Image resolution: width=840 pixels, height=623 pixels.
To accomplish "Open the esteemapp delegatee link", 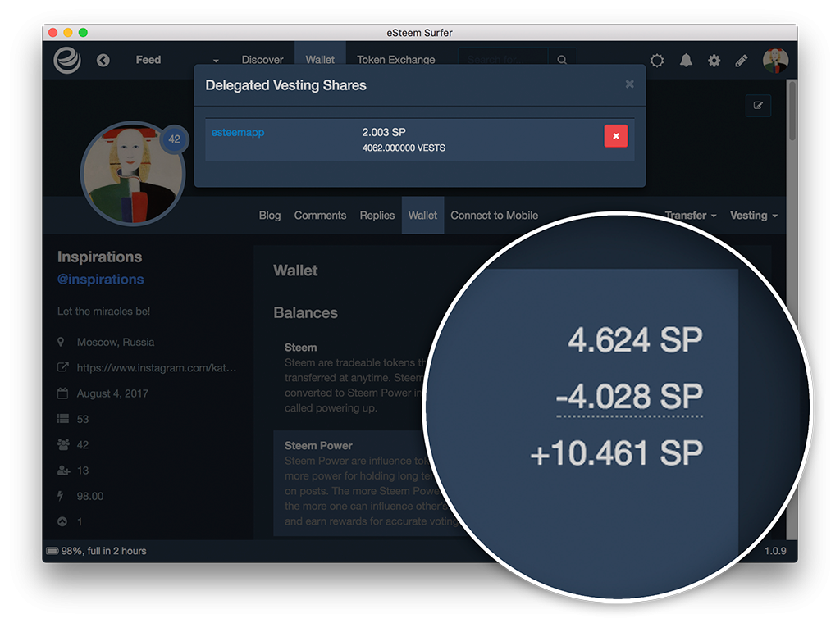I will tap(238, 132).
